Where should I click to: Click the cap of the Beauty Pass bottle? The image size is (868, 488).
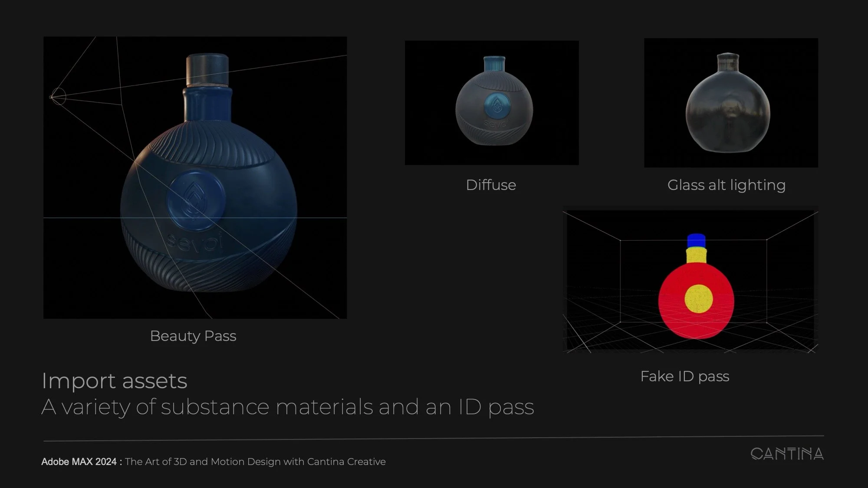tap(207, 69)
